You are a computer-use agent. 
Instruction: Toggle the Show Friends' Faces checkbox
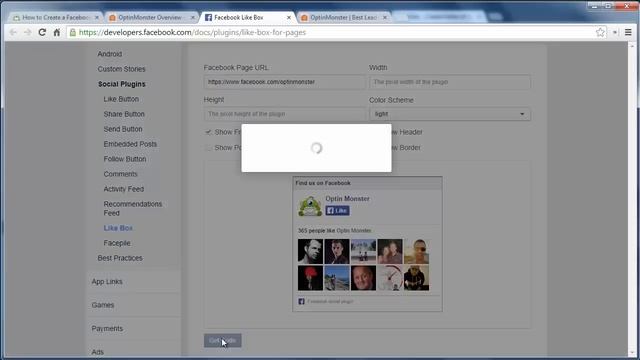click(x=208, y=132)
